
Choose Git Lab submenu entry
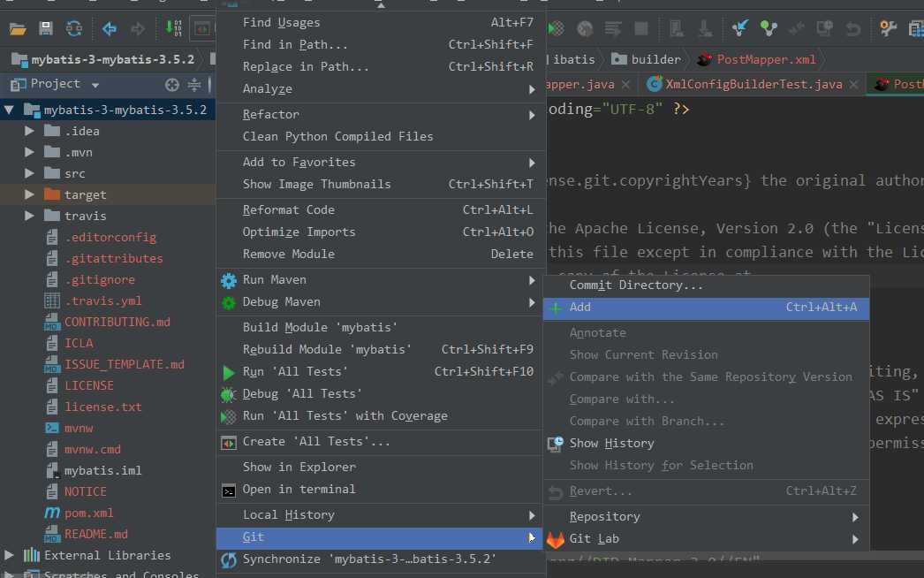(706, 539)
